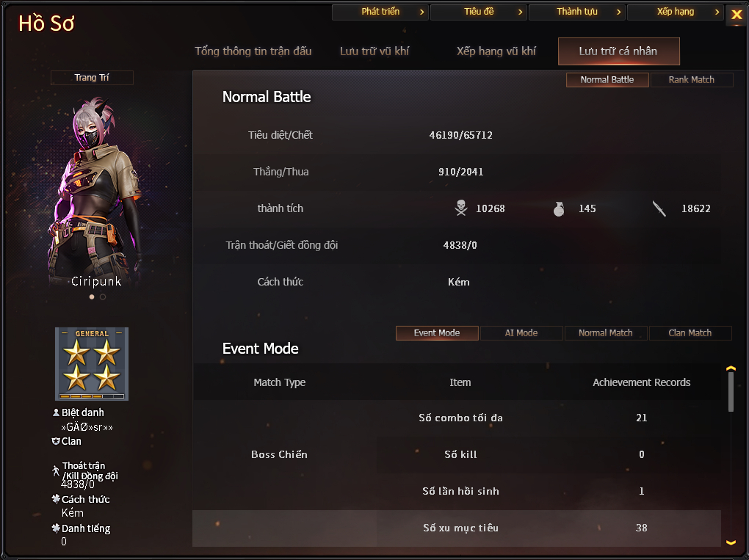
Task: Click the Trang Trí button
Action: click(92, 77)
